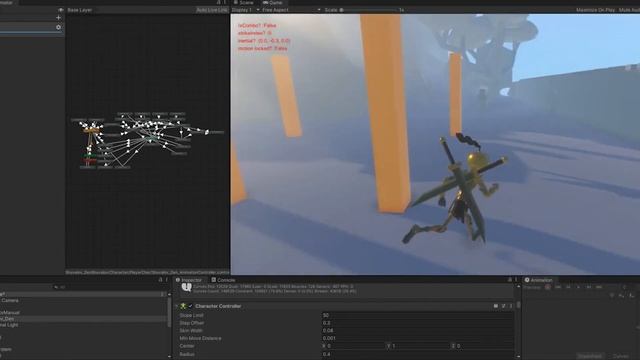The image size is (640, 360).
Task: Click the Animation play button
Action: pyautogui.click(x=578, y=287)
